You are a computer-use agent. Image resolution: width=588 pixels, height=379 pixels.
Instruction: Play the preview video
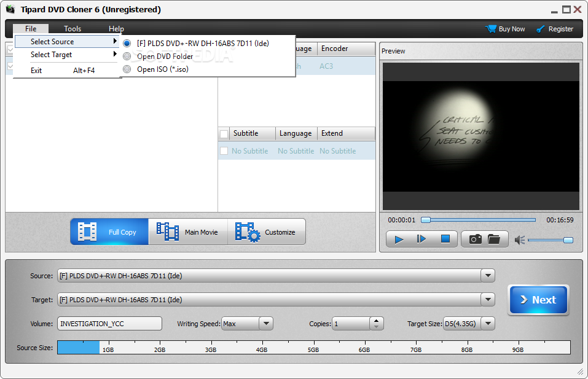tap(399, 239)
